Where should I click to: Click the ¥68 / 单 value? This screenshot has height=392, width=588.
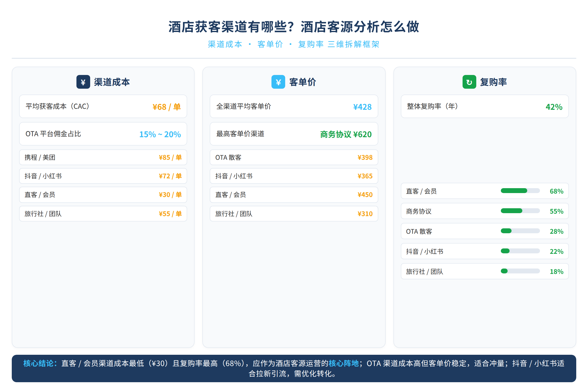167,107
